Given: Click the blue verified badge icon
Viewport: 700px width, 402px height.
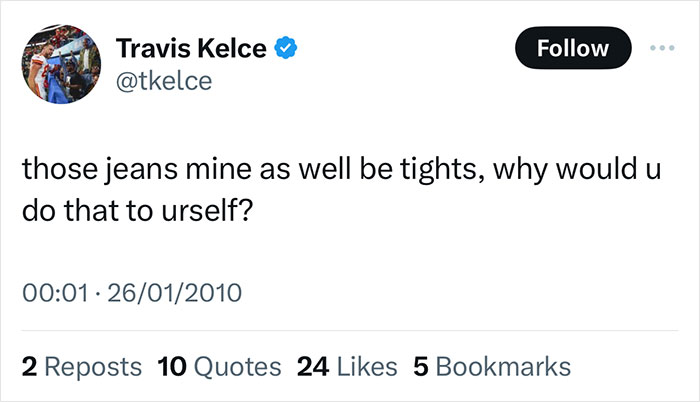Looking at the screenshot, I should (284, 48).
